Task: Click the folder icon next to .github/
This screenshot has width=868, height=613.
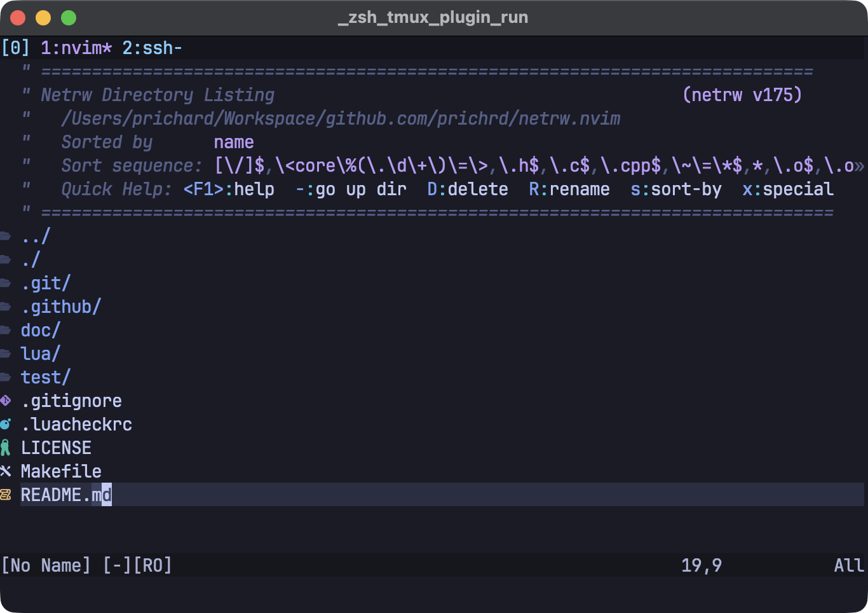Action: (x=6, y=306)
